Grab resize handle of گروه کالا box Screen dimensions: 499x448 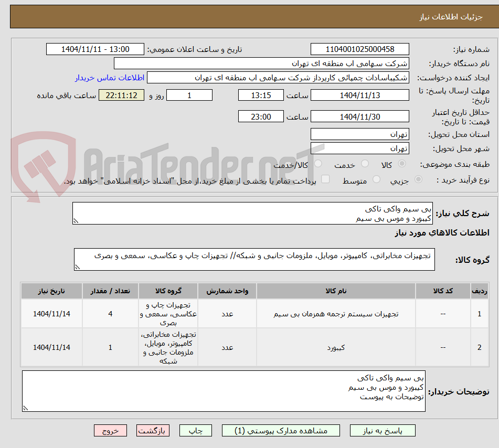click(x=77, y=267)
